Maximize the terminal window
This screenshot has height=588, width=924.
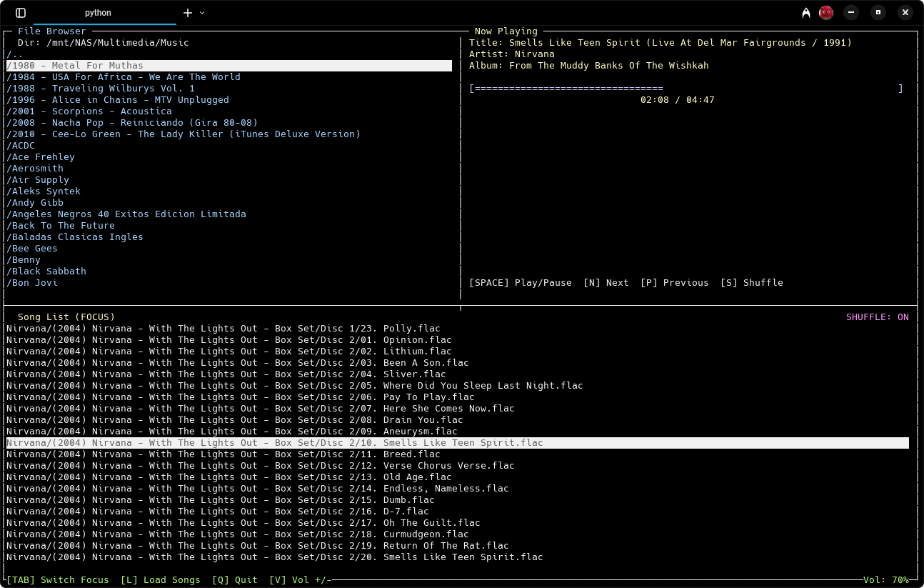coord(878,12)
